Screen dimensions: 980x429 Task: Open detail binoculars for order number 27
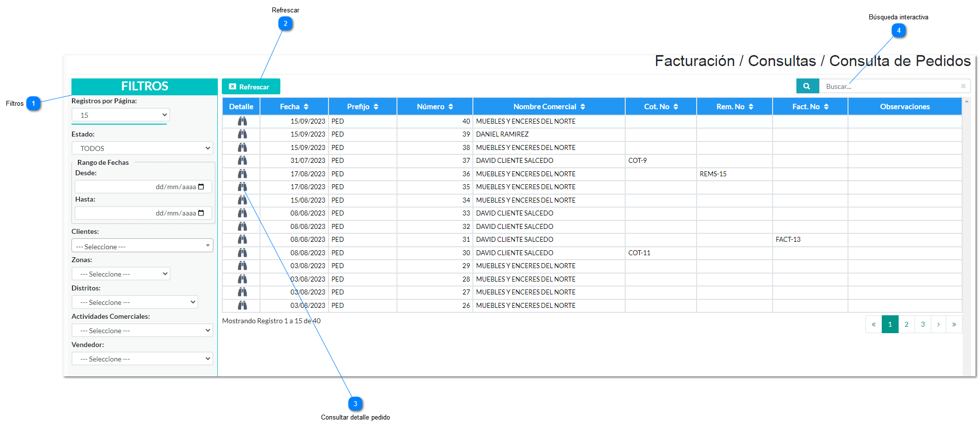pos(242,292)
